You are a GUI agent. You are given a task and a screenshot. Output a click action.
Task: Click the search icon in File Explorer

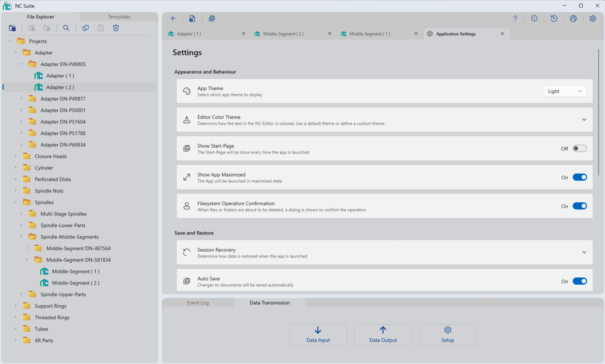pos(66,28)
